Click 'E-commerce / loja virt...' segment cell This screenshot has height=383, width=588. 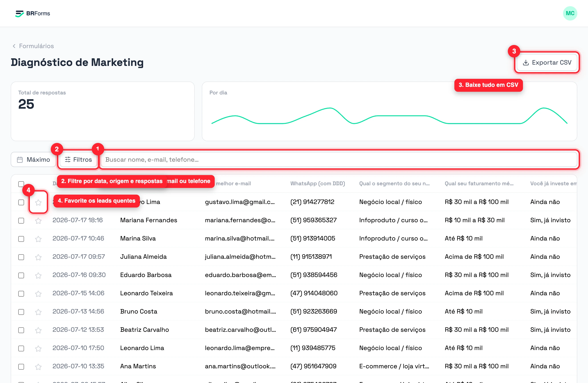point(394,366)
